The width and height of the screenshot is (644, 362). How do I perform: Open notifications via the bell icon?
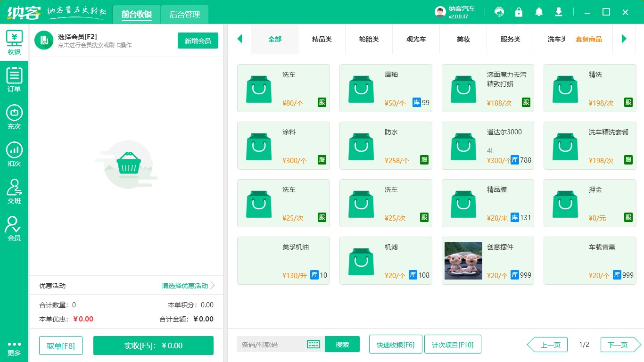point(538,12)
